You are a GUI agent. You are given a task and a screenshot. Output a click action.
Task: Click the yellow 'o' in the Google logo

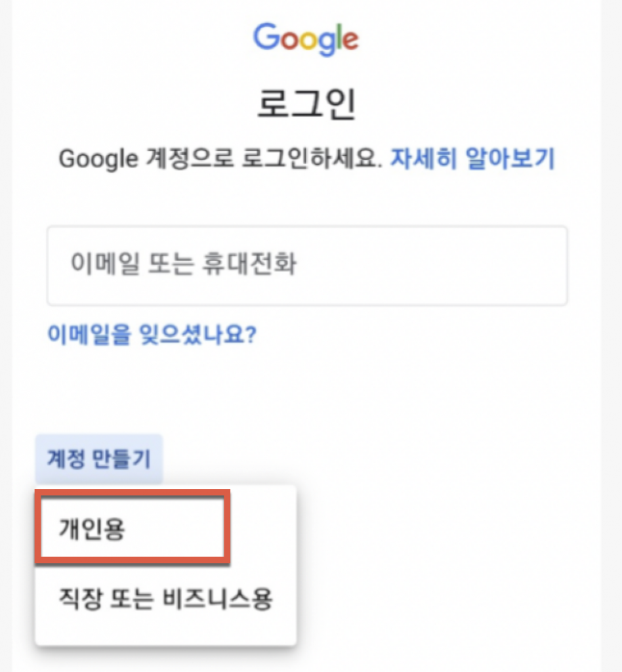311,41
